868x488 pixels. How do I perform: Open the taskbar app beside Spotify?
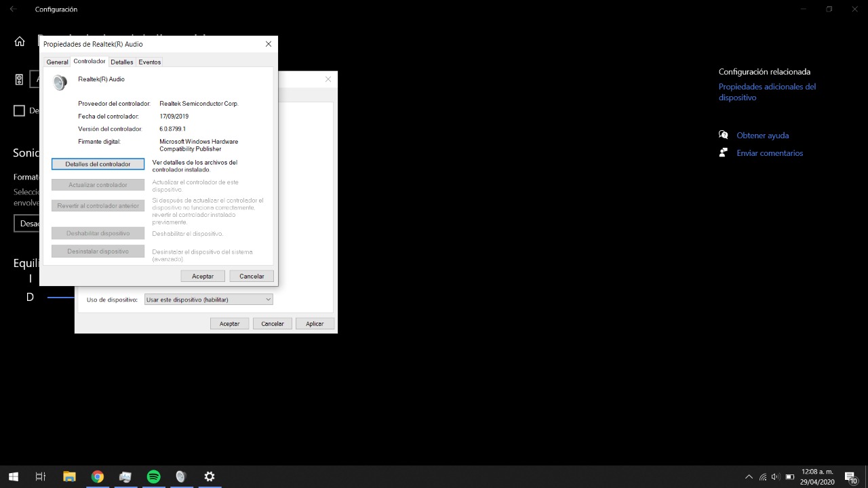click(x=181, y=476)
